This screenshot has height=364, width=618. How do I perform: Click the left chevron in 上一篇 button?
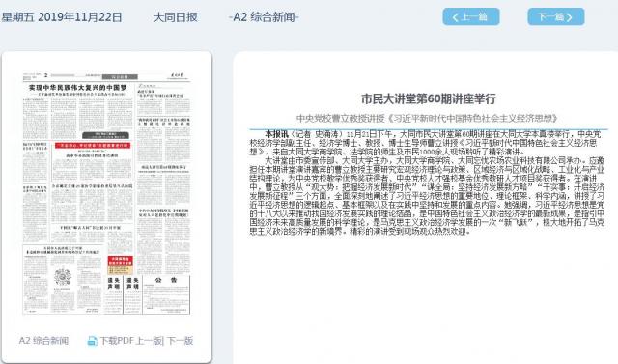pyautogui.click(x=455, y=17)
